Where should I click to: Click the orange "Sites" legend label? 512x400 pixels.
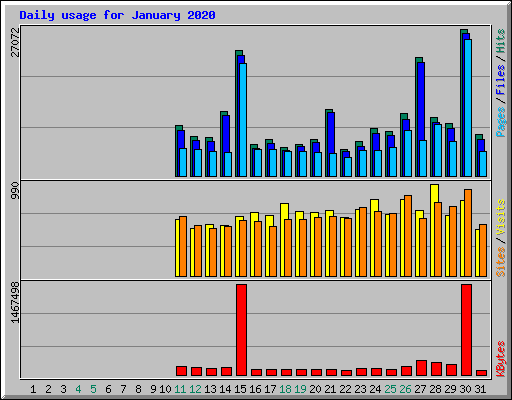[x=500, y=262]
